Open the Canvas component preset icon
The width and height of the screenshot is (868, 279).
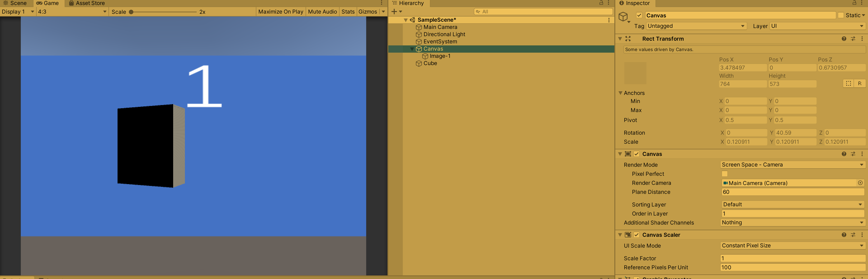coord(853,154)
